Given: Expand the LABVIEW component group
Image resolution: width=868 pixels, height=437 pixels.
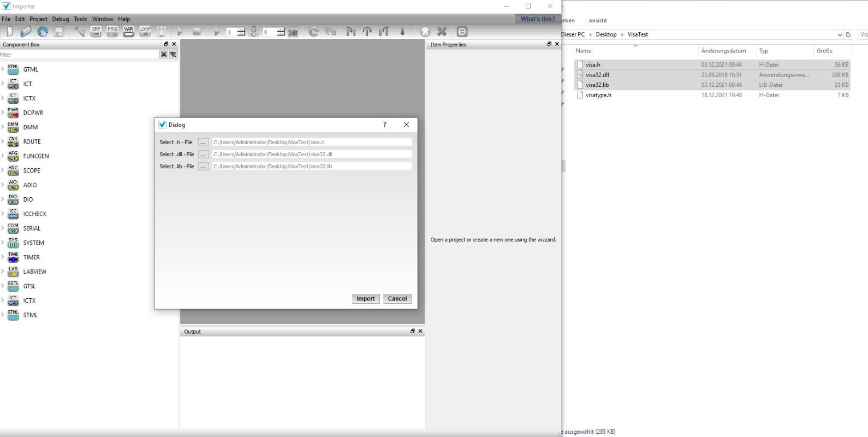Looking at the screenshot, I should click(x=3, y=271).
